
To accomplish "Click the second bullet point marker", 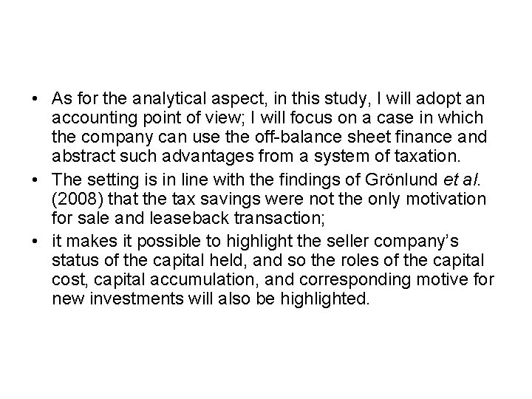I will tap(34, 180).
